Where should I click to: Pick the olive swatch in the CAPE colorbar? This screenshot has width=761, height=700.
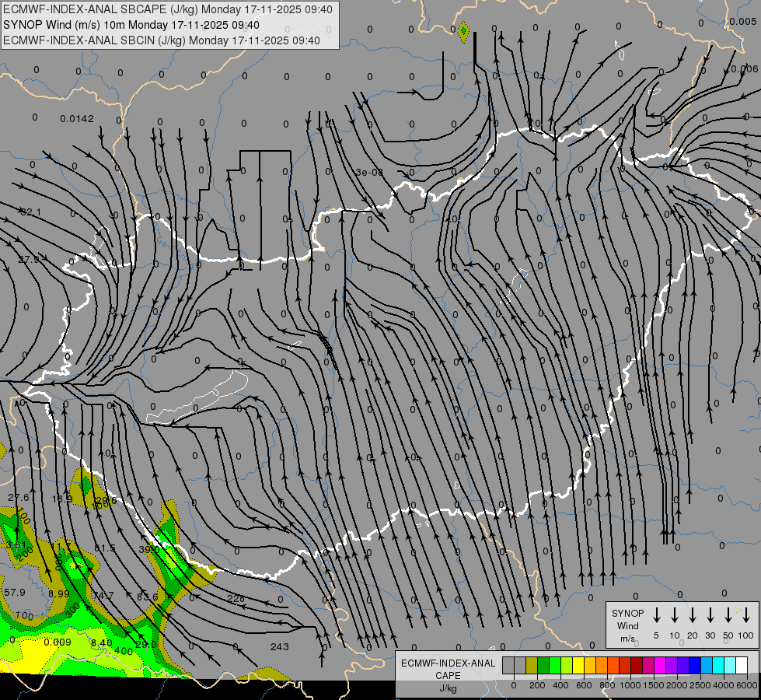[532, 665]
